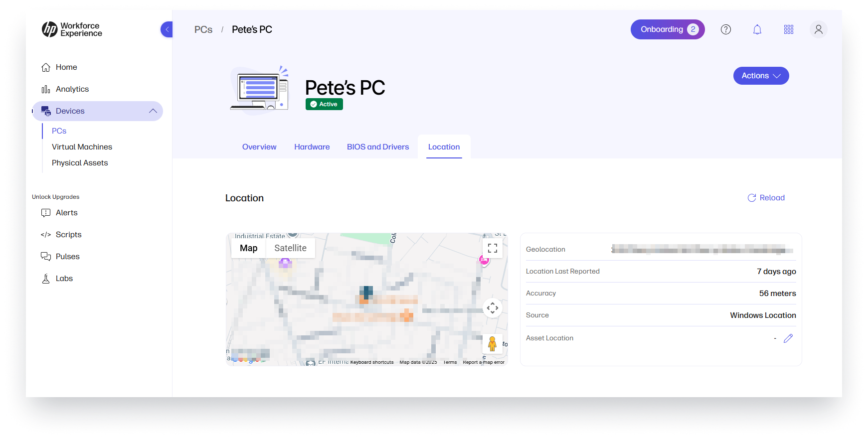Open the BIOS and Drivers tab
This screenshot has height=439, width=868.
[378, 147]
